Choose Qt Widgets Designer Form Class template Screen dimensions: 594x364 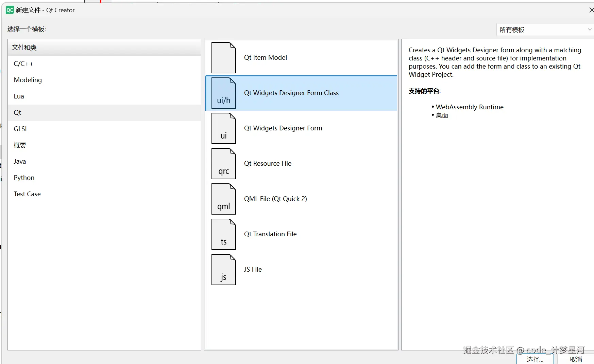pyautogui.click(x=301, y=93)
